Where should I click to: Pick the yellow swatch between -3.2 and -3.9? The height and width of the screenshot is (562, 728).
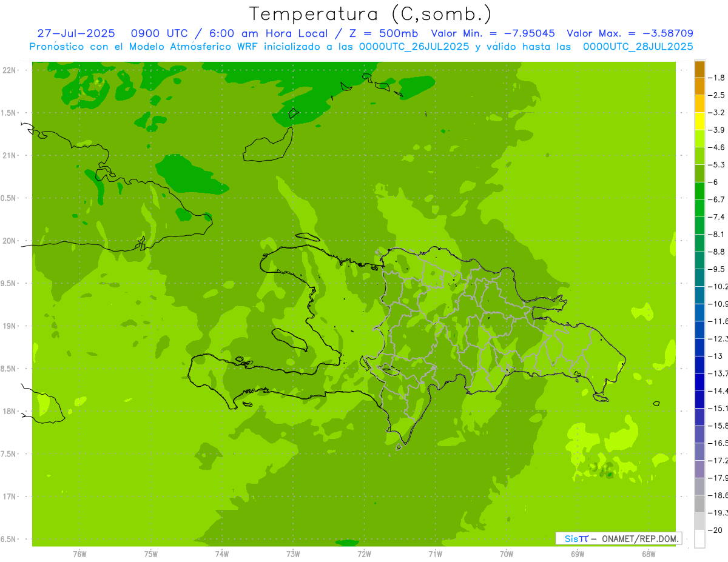click(700, 121)
